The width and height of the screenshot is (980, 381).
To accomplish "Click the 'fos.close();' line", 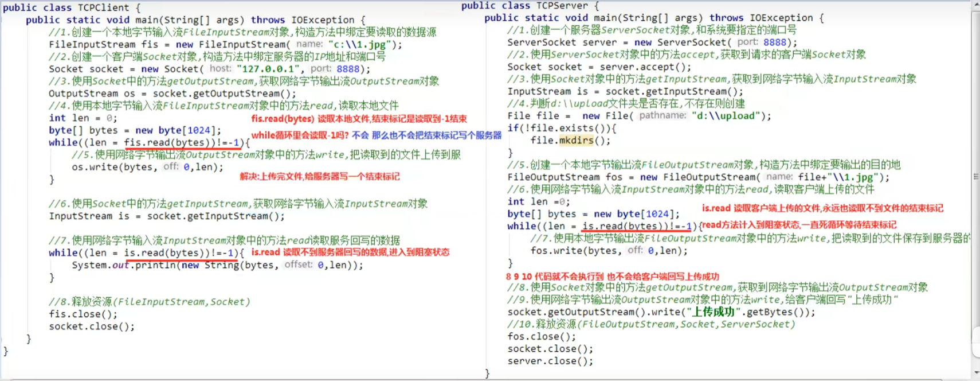I will 542,337.
